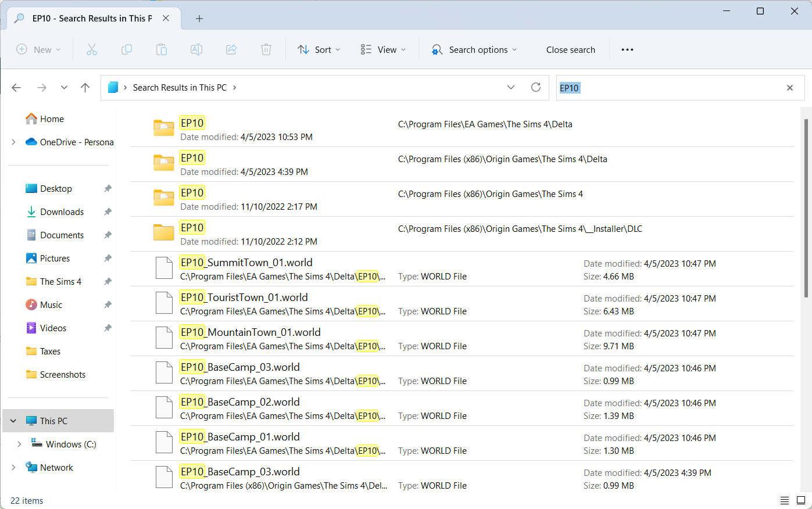Click the vertical scrollbar in results
812x509 pixels.
(x=806, y=209)
